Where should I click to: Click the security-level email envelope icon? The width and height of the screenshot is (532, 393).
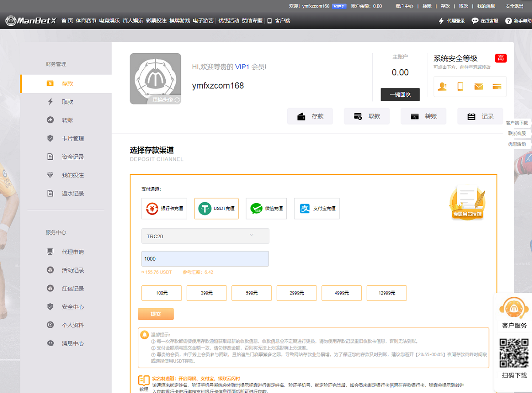coord(478,86)
